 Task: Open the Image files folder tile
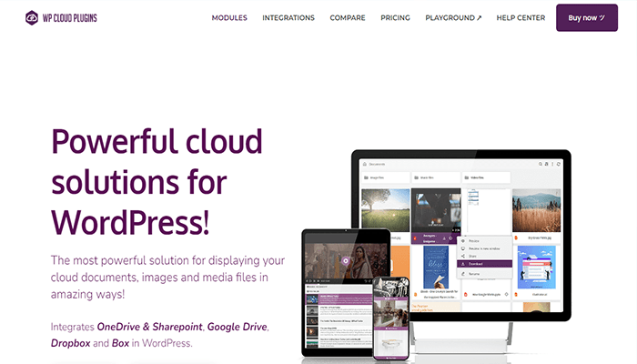(385, 177)
